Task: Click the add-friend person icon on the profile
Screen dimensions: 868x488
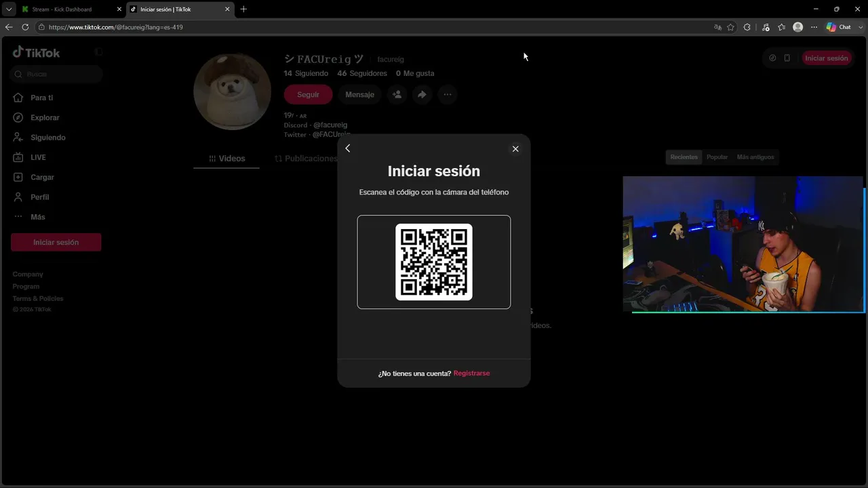Action: click(397, 95)
